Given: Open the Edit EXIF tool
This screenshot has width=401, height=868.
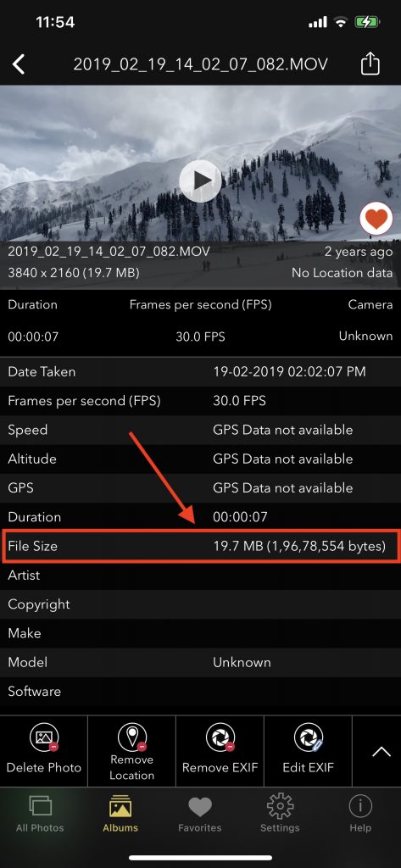Looking at the screenshot, I should pos(308,737).
